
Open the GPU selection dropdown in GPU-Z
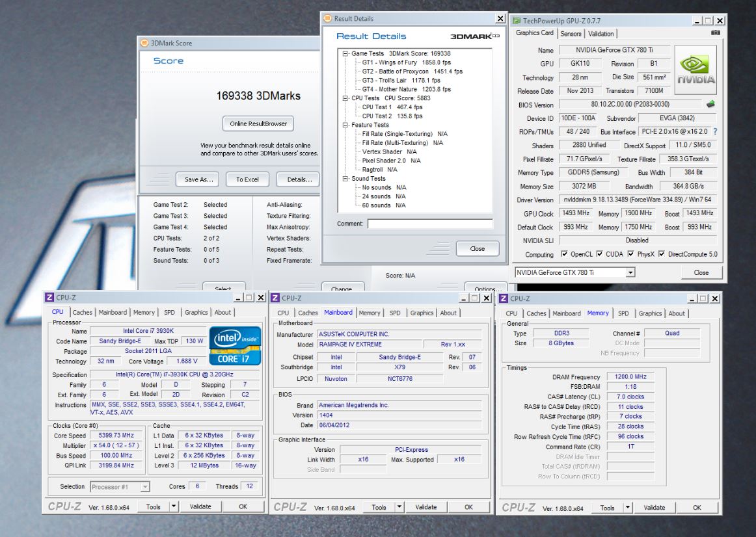(630, 272)
